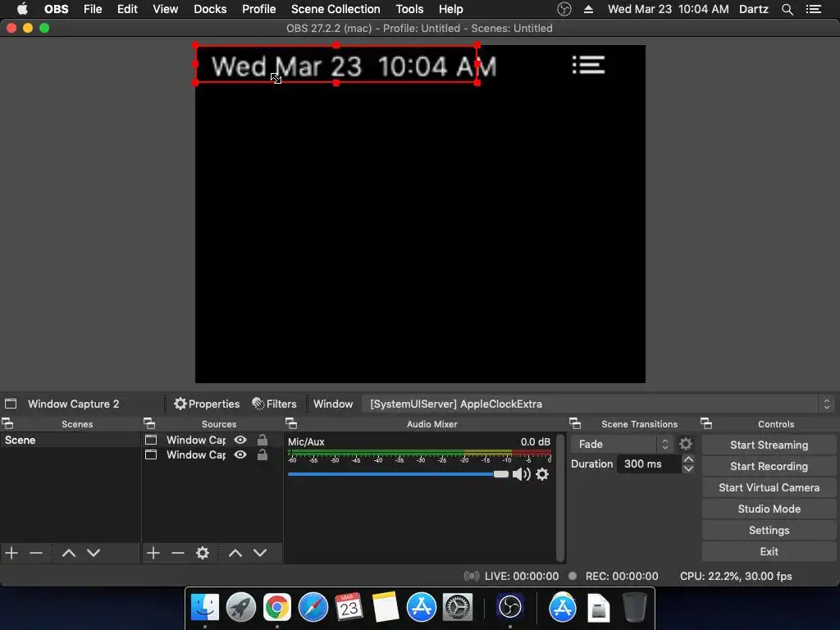Toggle Studio Mode

coord(769,509)
